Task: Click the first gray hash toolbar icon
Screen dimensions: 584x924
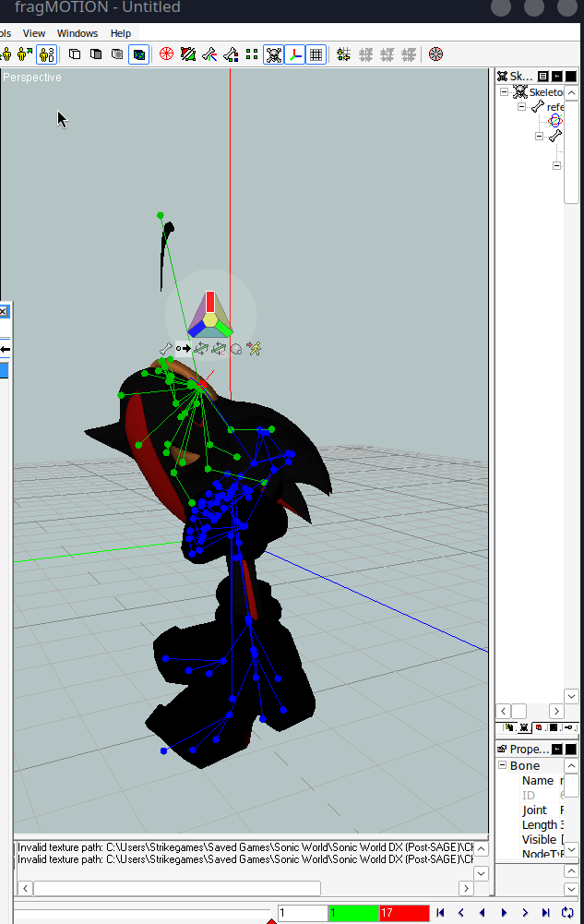Action: [365, 54]
